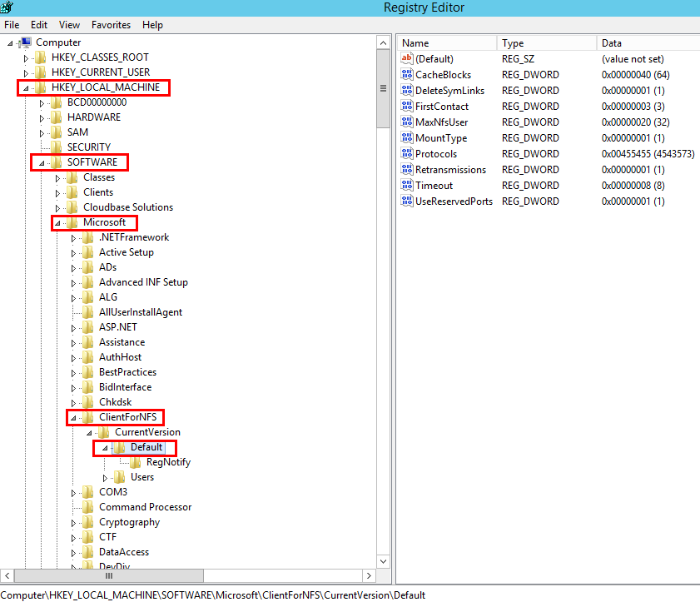Screen dimensions: 700x602
Task: Expand the Users node under CurrentVersion
Action: [105, 478]
